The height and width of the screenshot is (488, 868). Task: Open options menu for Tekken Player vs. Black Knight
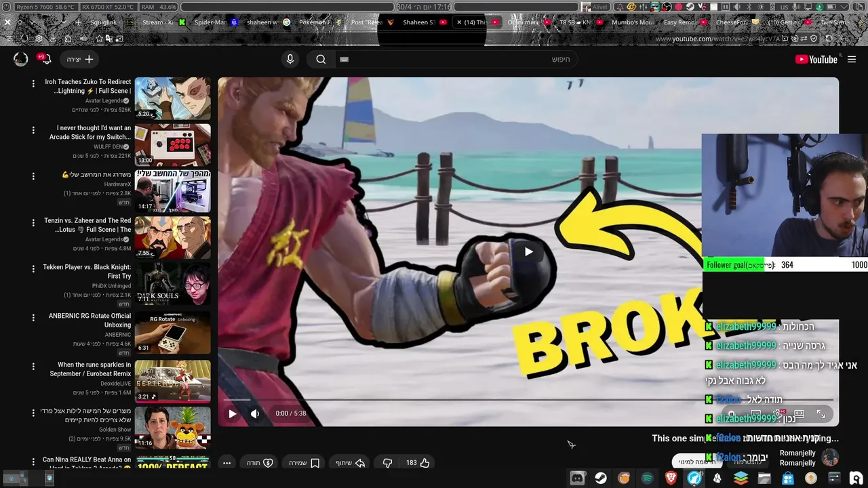[33, 269]
